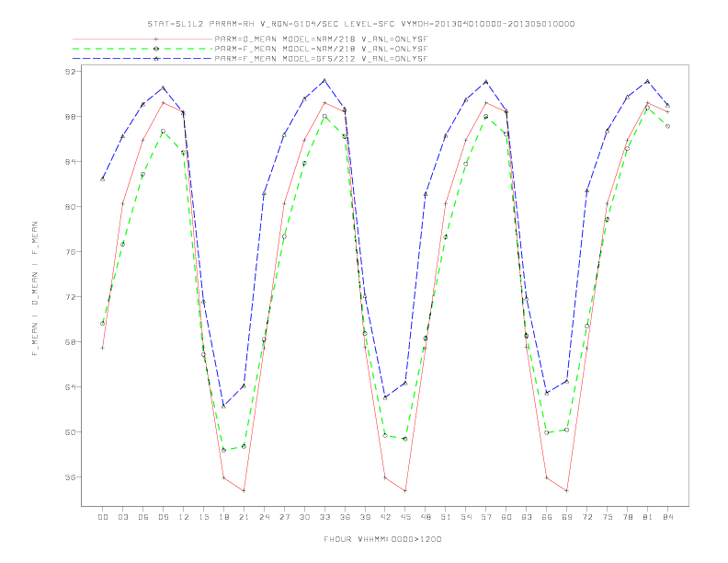Click x-axis forecast hour label 42
Viewport: 728px width, 563px height.
pos(385,517)
